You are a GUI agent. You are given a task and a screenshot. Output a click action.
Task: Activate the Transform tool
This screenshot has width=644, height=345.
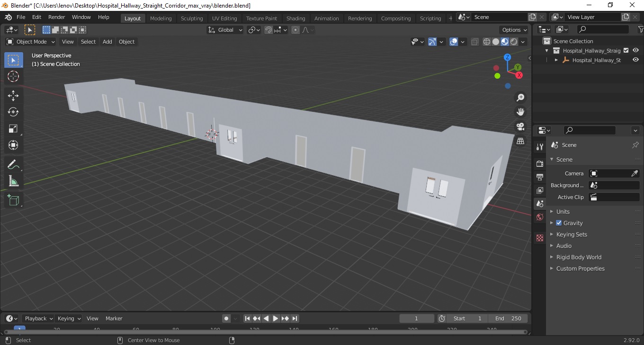point(13,145)
